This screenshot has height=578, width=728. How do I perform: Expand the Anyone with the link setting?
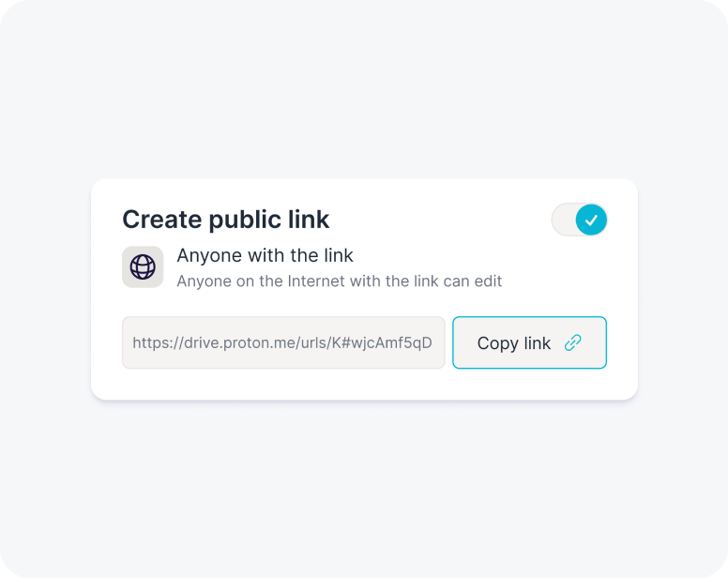coord(265,255)
